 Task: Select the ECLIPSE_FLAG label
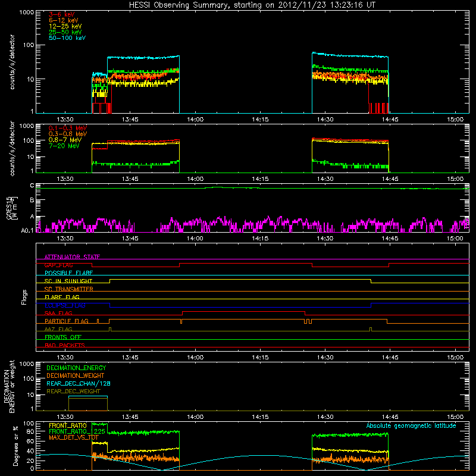65,305
